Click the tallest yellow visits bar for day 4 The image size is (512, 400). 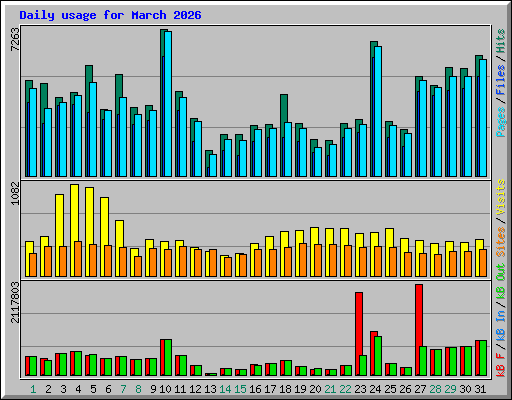75,230
